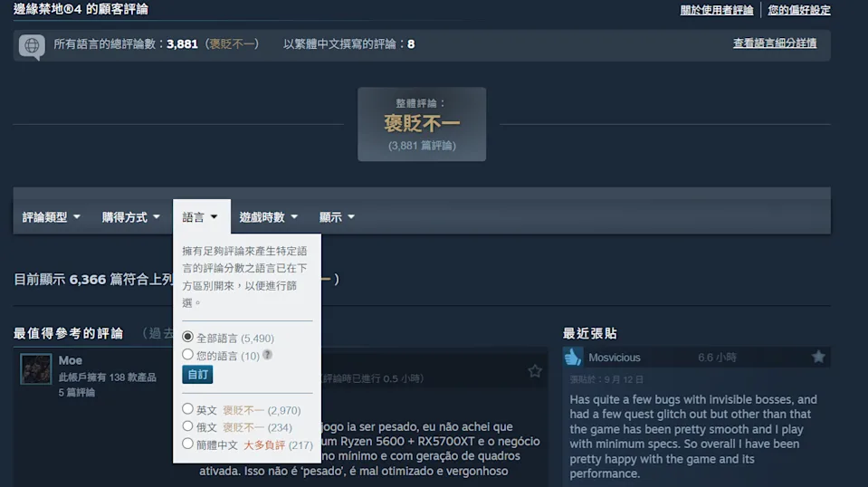Click the 自訂 customize button
868x487 pixels.
pos(197,375)
